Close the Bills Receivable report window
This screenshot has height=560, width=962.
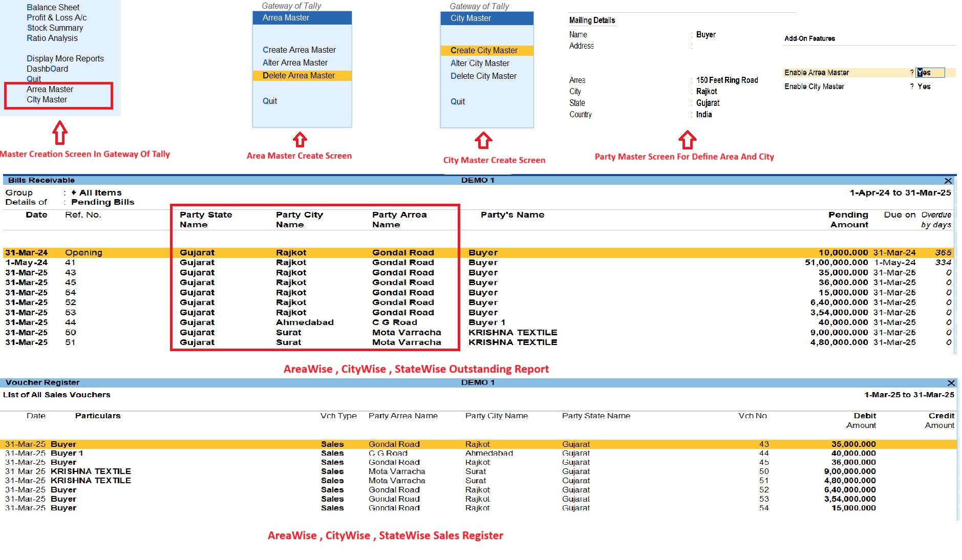[x=948, y=181]
